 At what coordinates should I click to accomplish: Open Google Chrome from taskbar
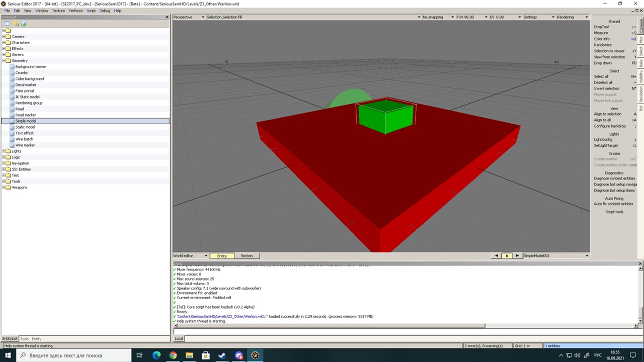pos(173,355)
